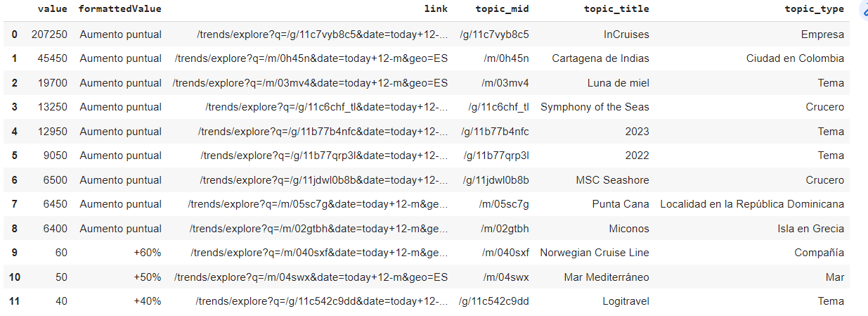Open the Cartagena de Indias explore link

coord(311,58)
